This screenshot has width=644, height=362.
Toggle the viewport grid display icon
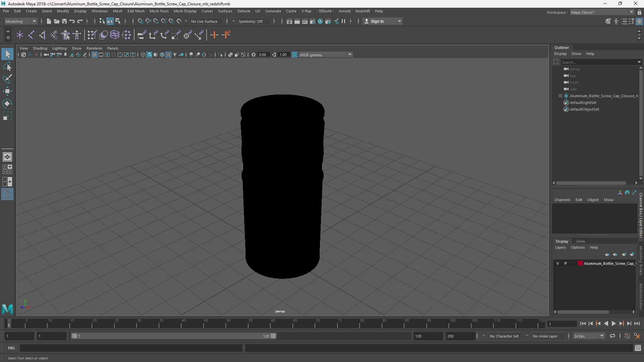tap(95, 55)
